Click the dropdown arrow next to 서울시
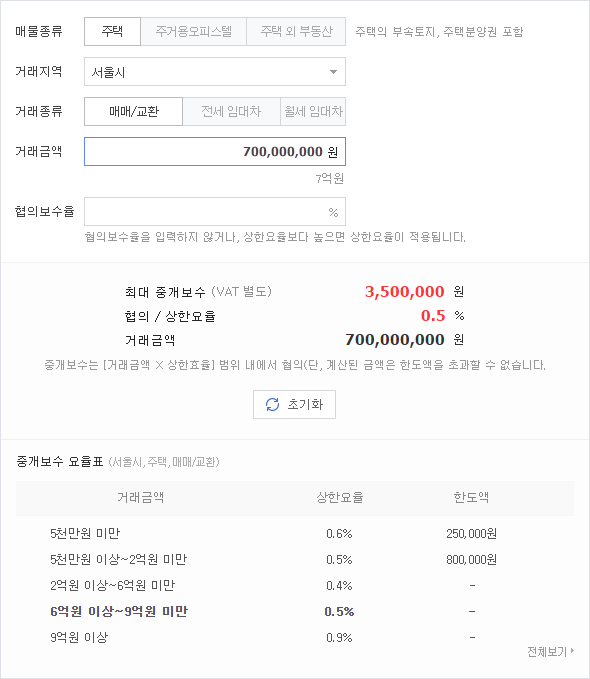The image size is (590, 679). coord(333,72)
